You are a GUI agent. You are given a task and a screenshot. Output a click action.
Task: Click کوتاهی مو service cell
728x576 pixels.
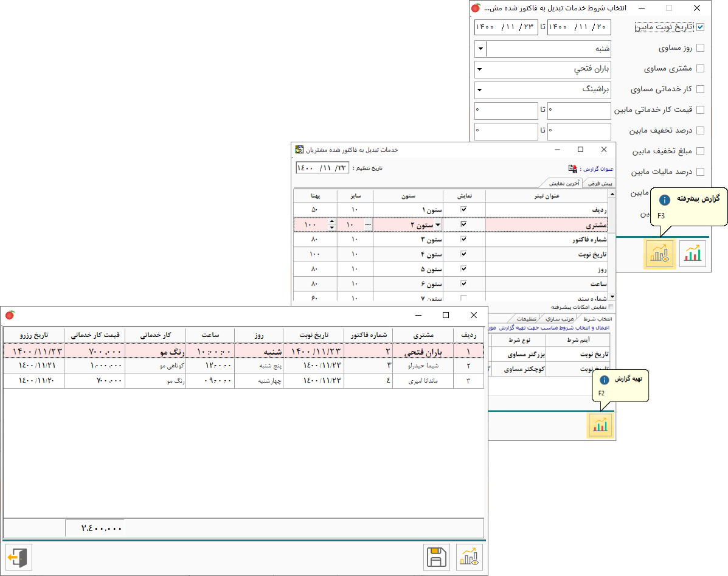coord(156,366)
